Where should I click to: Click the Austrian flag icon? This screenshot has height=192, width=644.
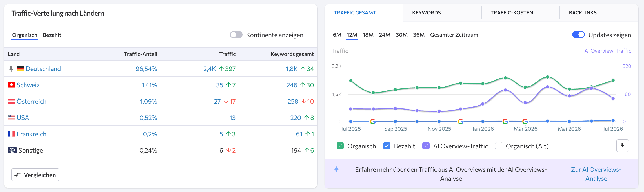(x=11, y=101)
